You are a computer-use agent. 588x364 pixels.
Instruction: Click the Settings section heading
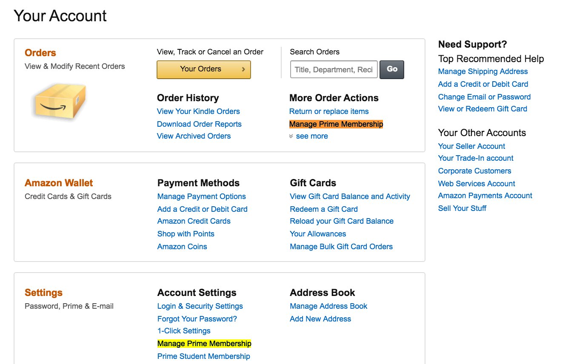click(x=43, y=293)
